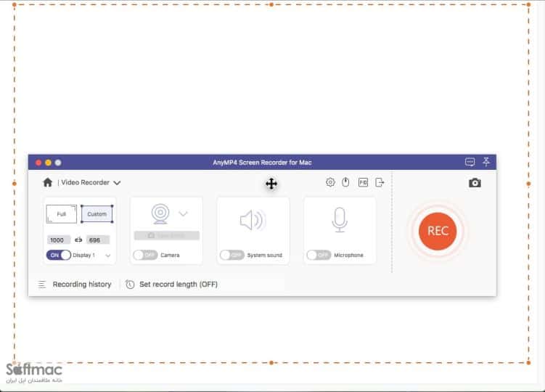This screenshot has height=392, width=545.
Task: Enable the Camera toggle
Action: pyautogui.click(x=145, y=256)
